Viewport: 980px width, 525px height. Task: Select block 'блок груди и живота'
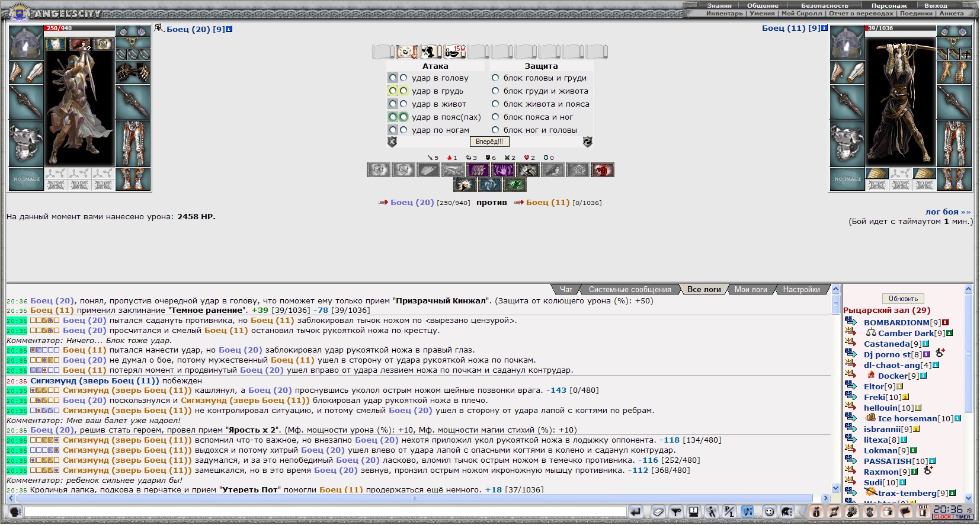(495, 91)
